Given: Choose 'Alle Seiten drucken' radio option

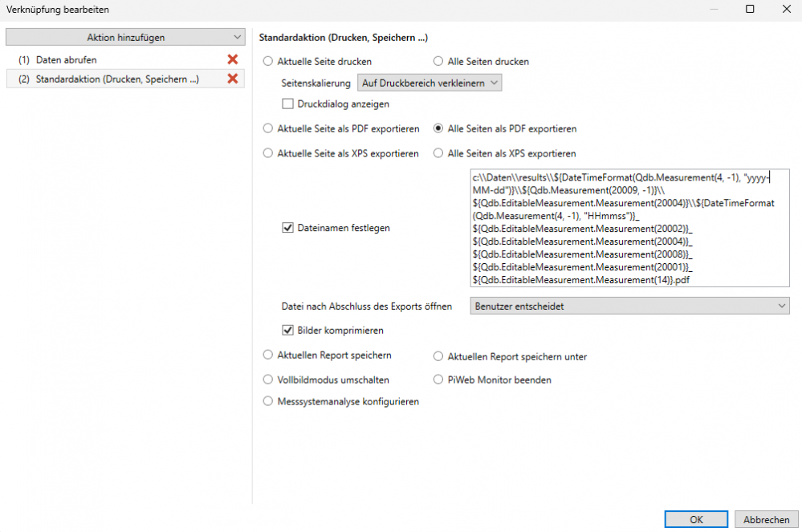Looking at the screenshot, I should tap(438, 61).
